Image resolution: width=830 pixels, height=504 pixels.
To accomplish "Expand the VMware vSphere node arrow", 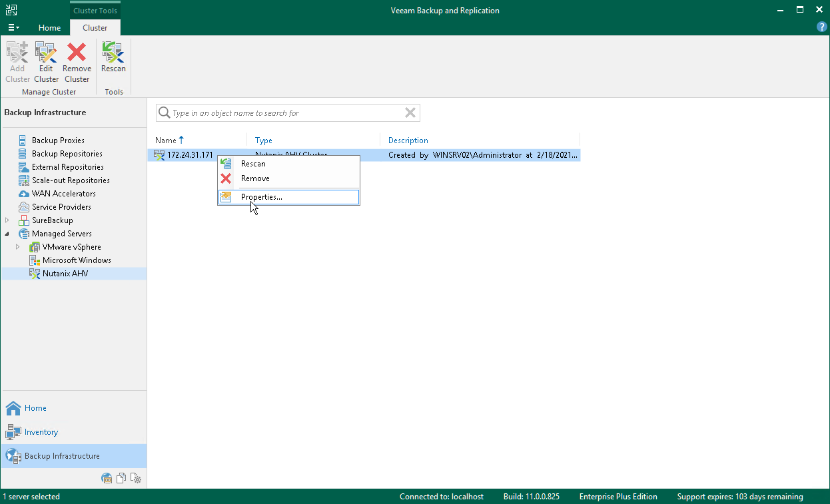I will click(x=18, y=247).
